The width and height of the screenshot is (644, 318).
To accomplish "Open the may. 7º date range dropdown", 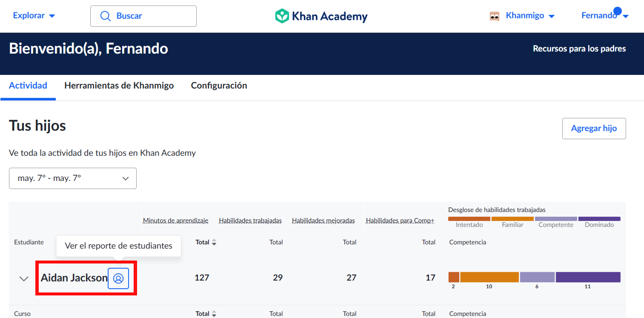I will (73, 178).
